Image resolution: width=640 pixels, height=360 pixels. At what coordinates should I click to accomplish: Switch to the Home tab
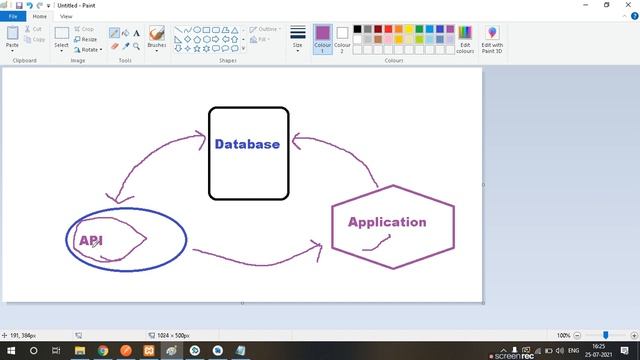(40, 16)
